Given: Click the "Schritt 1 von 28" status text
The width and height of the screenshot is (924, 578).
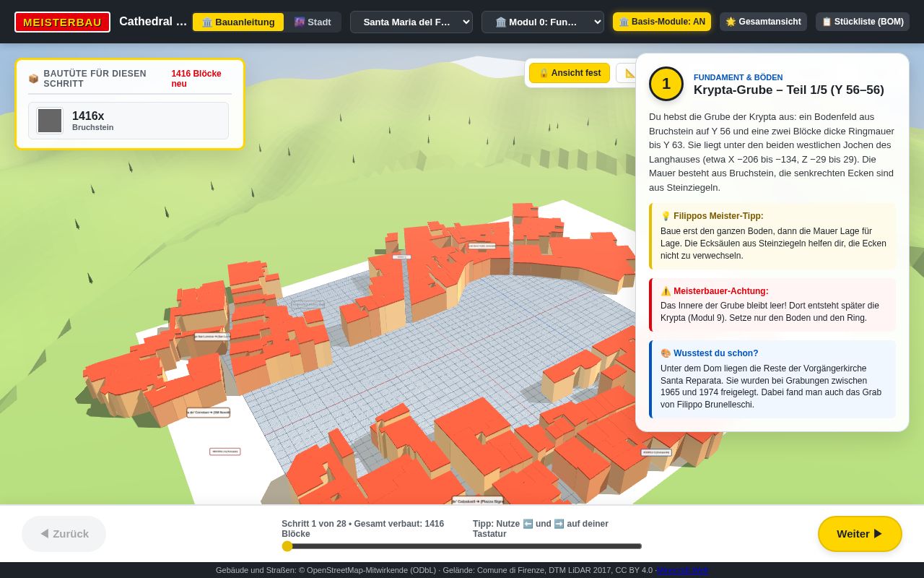Looking at the screenshot, I should pos(314,524).
